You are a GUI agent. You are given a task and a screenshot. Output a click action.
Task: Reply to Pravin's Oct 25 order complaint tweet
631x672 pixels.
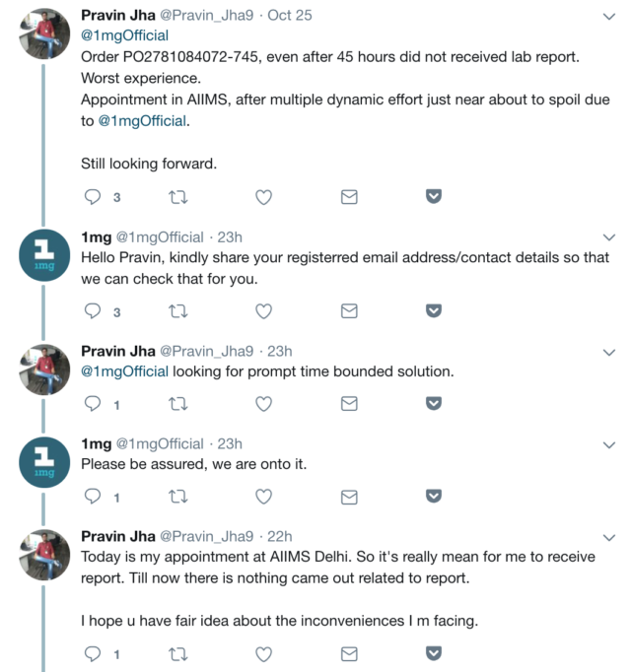point(94,197)
